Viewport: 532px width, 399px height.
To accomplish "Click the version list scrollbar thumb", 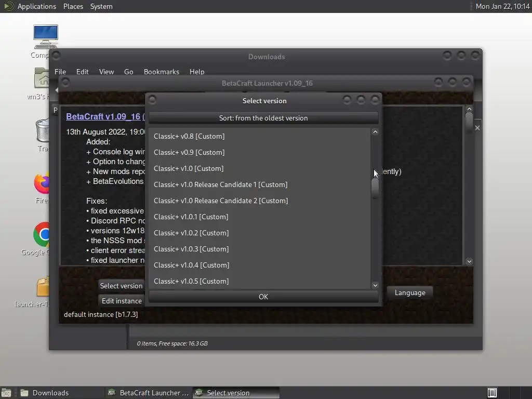I will coord(375,188).
